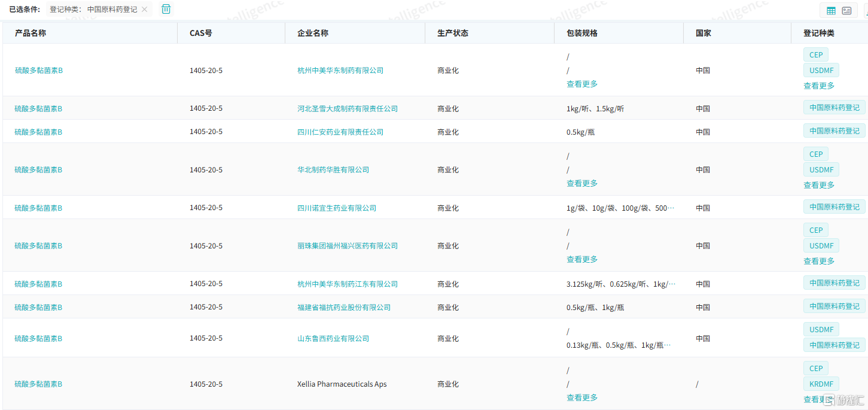Viewport: 868px width, 410px height.
Task: Expand 查看更多 registration types for 杭州中美华东制药有限公司 row
Action: 819,86
